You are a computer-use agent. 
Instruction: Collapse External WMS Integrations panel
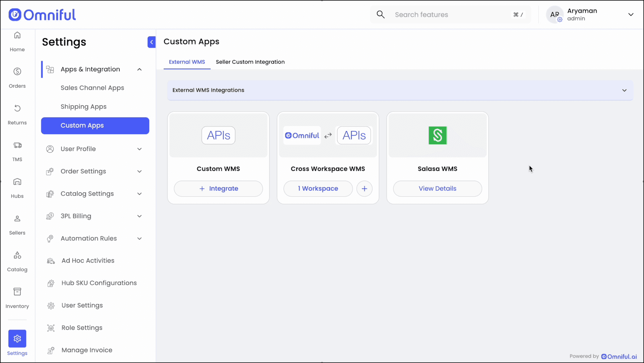pyautogui.click(x=624, y=90)
